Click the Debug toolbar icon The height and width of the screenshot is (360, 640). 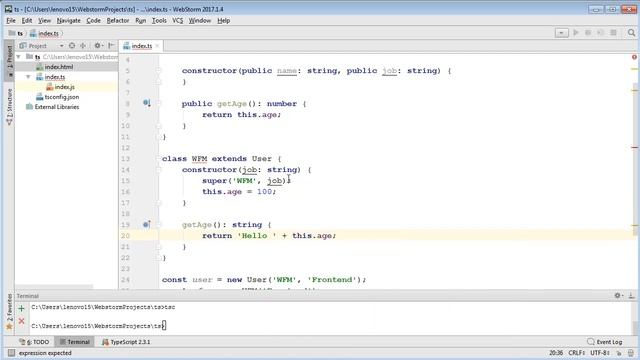588,33
